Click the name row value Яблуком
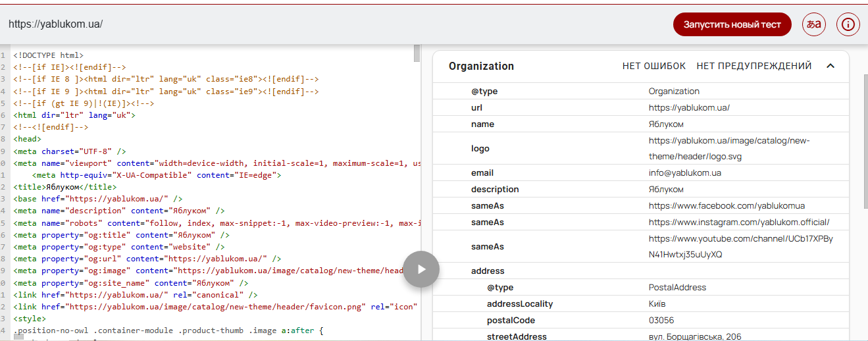Screen dimensions: 868x341 tap(666, 124)
